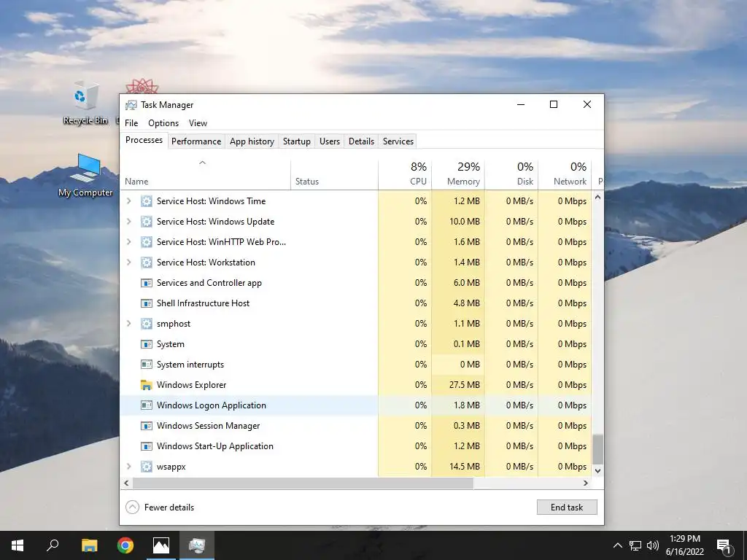The image size is (747, 560).
Task: Click the System interrupts icon
Action: [x=146, y=365]
